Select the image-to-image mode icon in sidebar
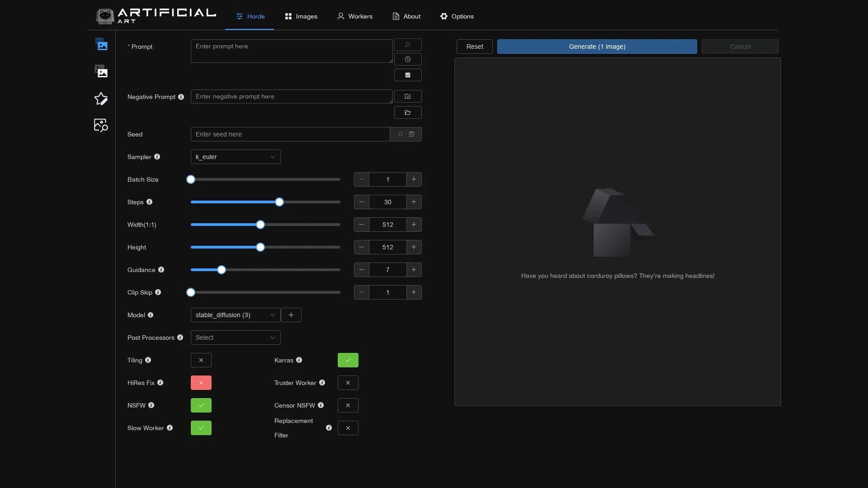Screen dimensions: 868x488 (101, 71)
